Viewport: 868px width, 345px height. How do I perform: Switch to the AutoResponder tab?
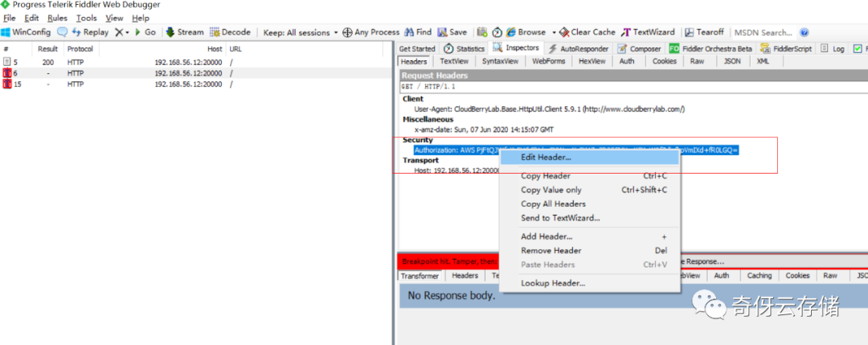pyautogui.click(x=579, y=49)
